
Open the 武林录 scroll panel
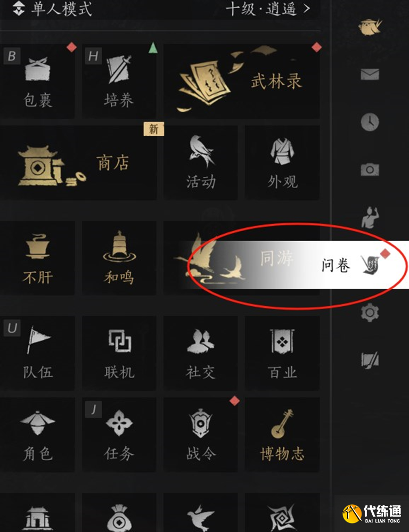tap(241, 81)
